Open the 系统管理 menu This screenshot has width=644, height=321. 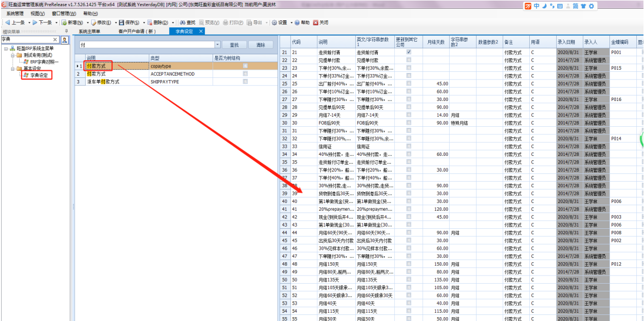(15, 14)
